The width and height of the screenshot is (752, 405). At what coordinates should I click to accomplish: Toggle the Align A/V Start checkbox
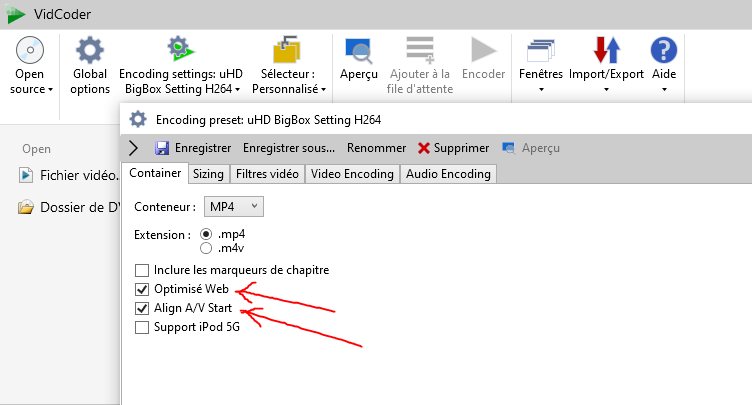pos(142,308)
